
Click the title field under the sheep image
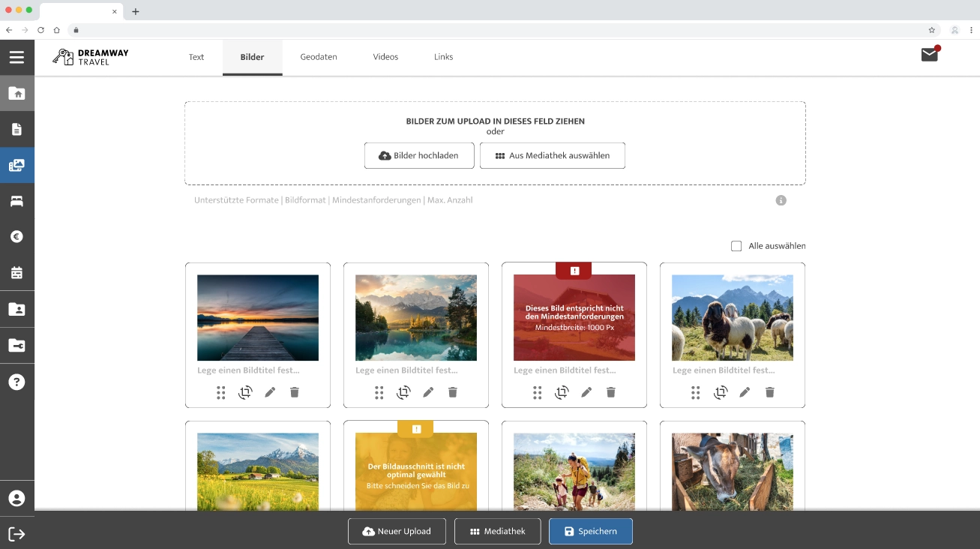(x=724, y=370)
